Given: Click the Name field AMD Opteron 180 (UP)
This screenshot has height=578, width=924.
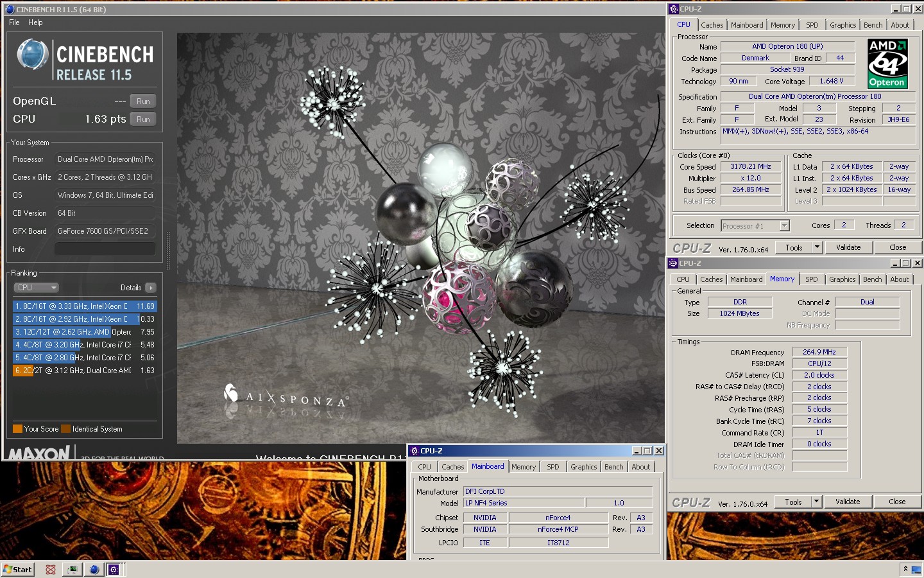Looking at the screenshot, I should [787, 46].
